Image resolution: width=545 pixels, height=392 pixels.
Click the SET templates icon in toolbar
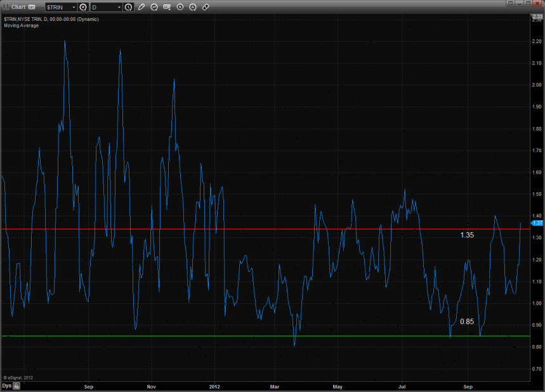coord(167,7)
